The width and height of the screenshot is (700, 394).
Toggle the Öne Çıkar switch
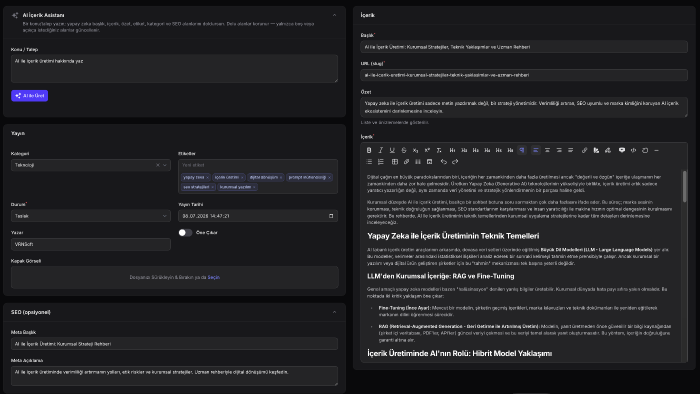point(185,232)
